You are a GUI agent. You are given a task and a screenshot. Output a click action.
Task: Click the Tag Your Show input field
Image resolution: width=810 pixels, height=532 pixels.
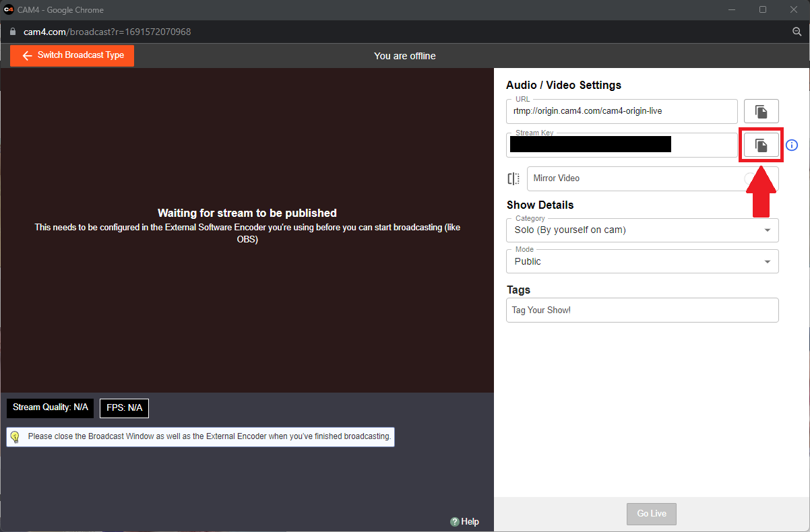[642, 310]
